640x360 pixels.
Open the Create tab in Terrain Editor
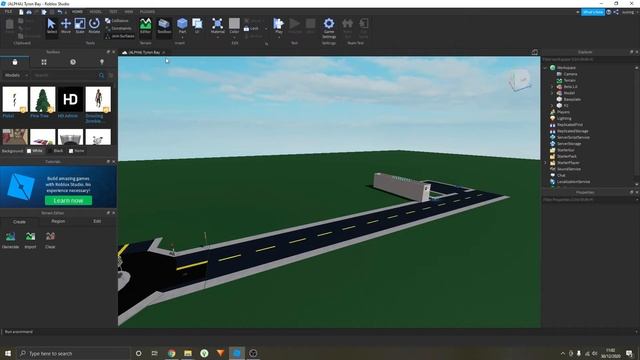click(19, 222)
